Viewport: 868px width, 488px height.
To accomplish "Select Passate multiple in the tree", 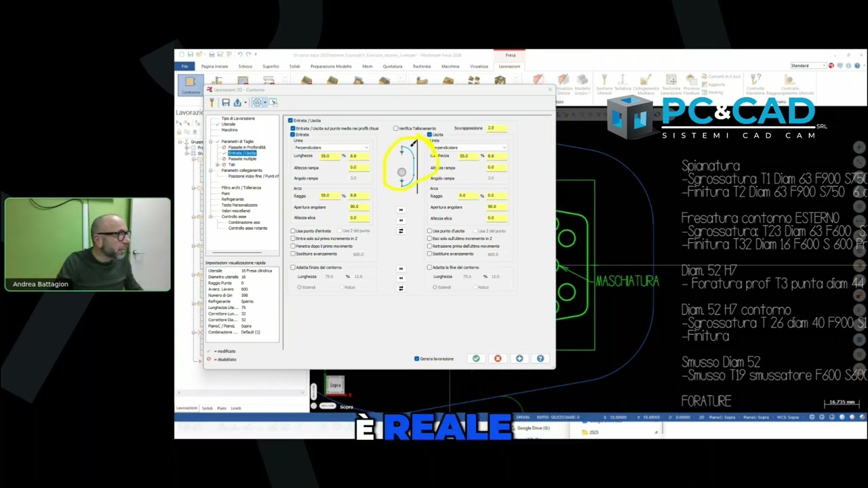I will coord(242,159).
